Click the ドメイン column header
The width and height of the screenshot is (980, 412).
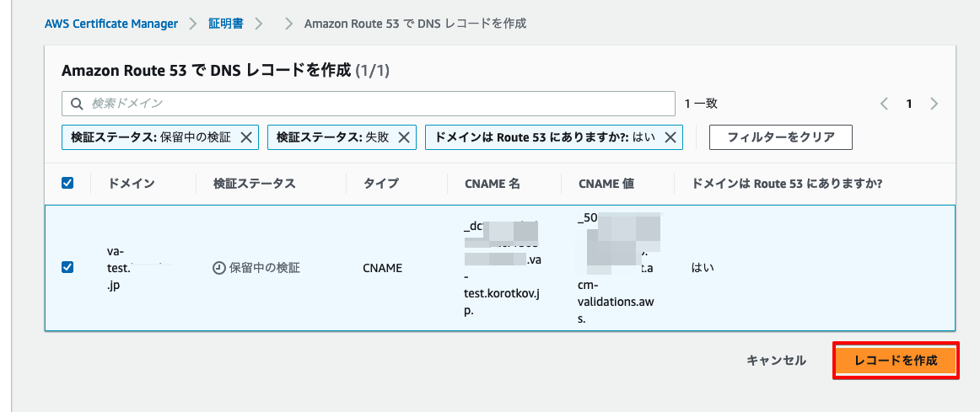(x=132, y=184)
